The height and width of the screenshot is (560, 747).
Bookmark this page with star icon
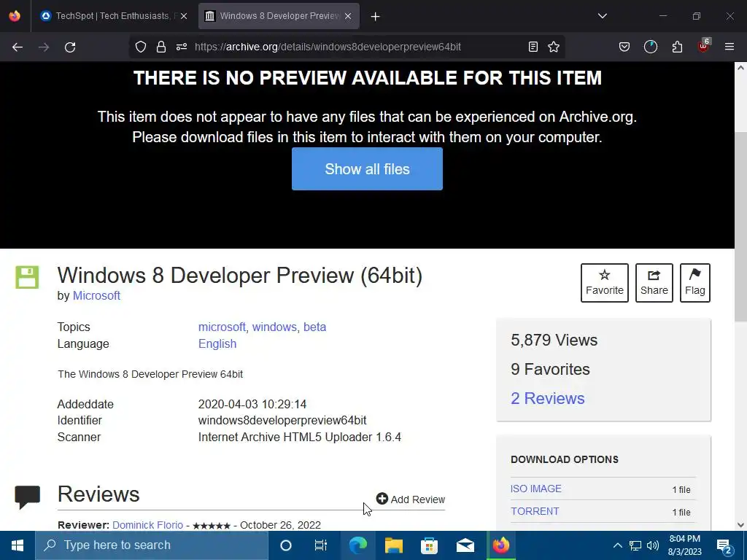(554, 47)
